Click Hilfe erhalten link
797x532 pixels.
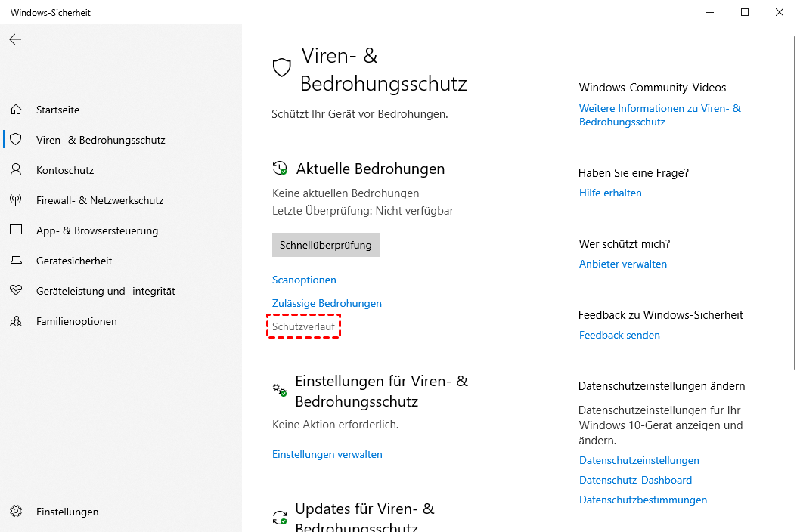click(610, 193)
